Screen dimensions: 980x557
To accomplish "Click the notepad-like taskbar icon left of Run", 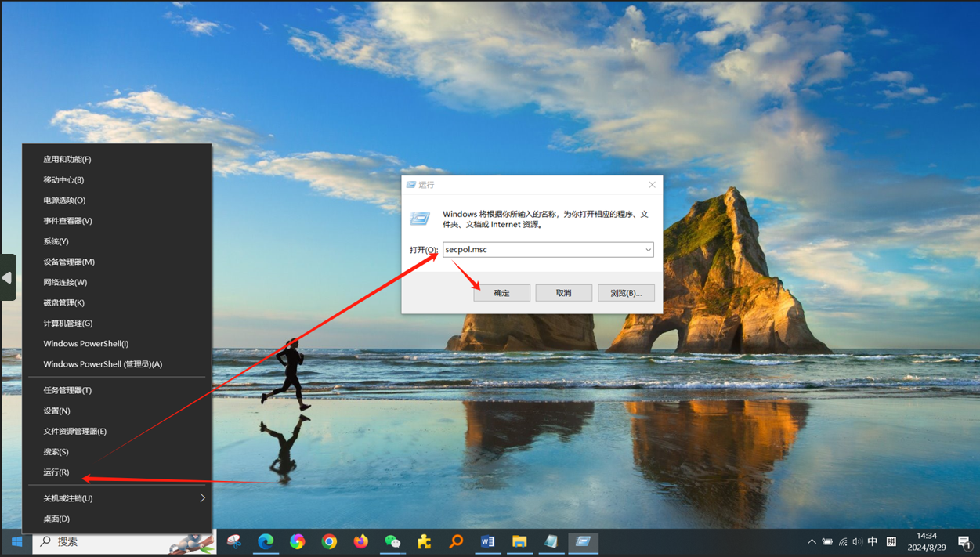I will coord(551,541).
